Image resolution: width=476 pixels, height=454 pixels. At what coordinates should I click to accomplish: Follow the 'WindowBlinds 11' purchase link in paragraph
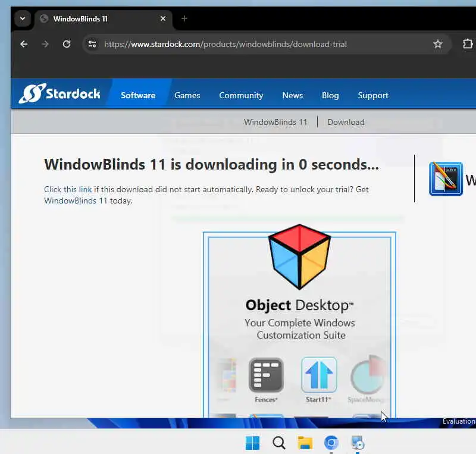point(76,201)
